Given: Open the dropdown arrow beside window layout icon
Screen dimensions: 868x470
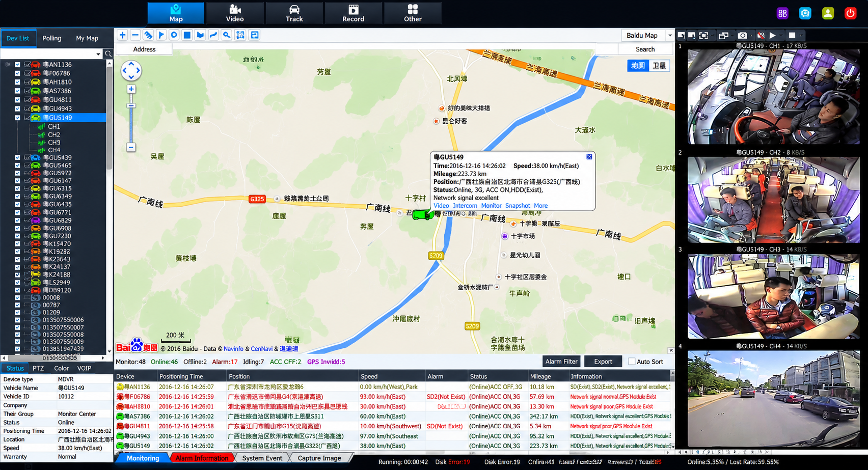Looking at the screenshot, I should (x=732, y=35).
